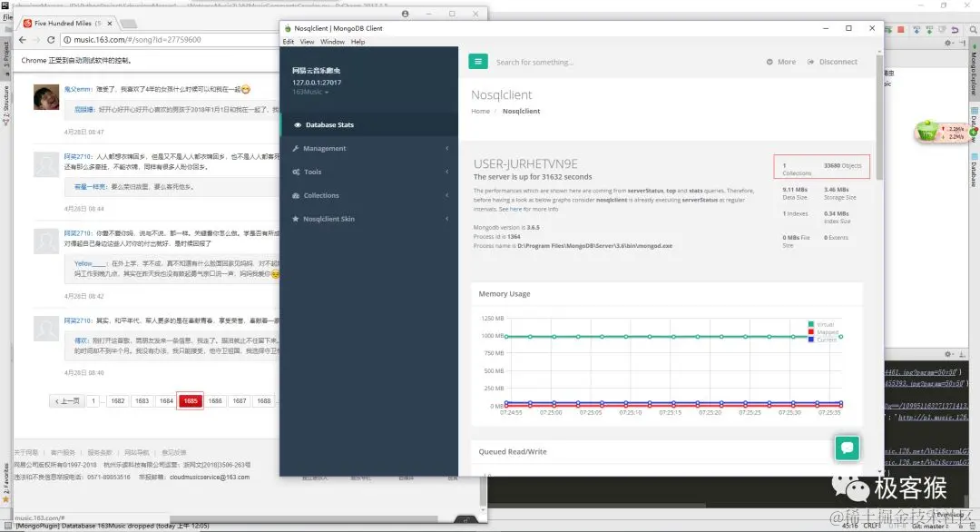The height and width of the screenshot is (532, 980).
Task: Open the Help menu in Nosqlclient
Action: [358, 42]
